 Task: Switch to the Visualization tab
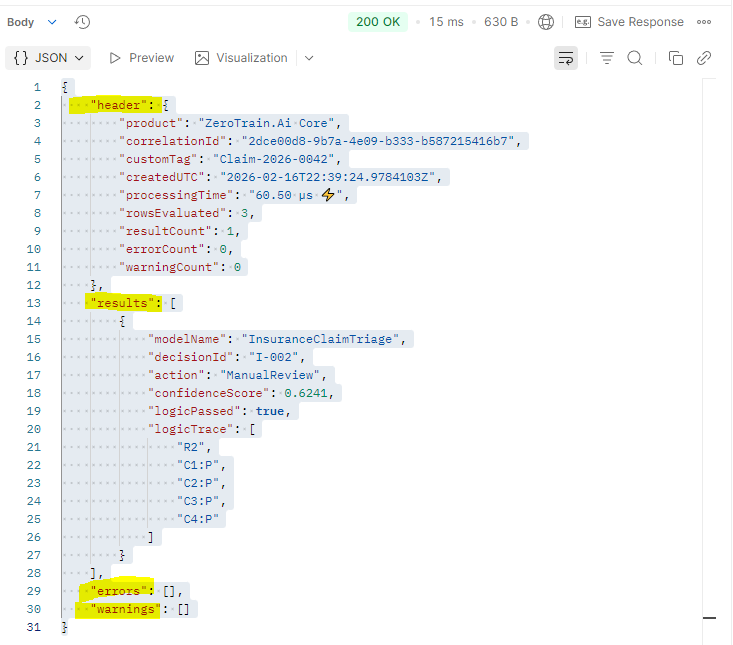pos(251,58)
